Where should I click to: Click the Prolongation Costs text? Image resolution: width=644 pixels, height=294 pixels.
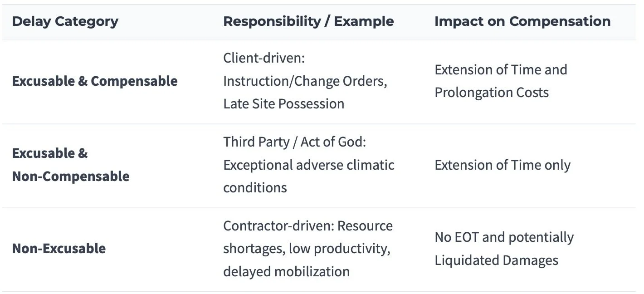(492, 93)
